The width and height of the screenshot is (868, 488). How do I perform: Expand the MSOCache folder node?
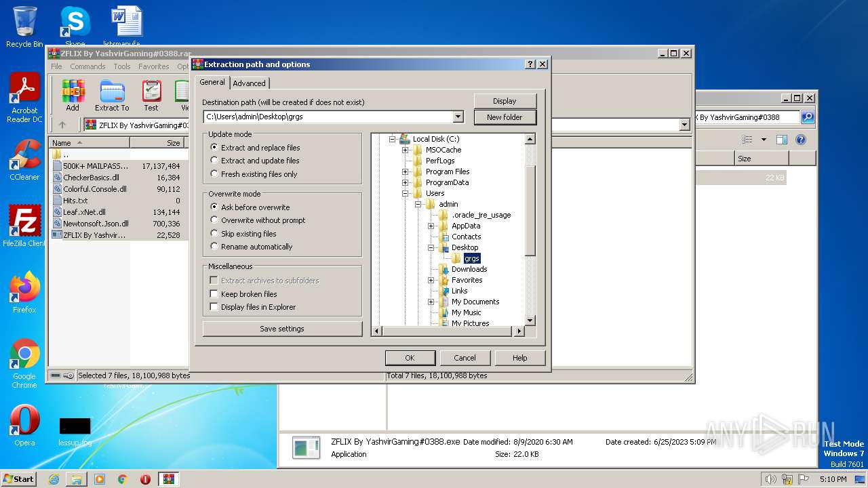click(x=405, y=150)
